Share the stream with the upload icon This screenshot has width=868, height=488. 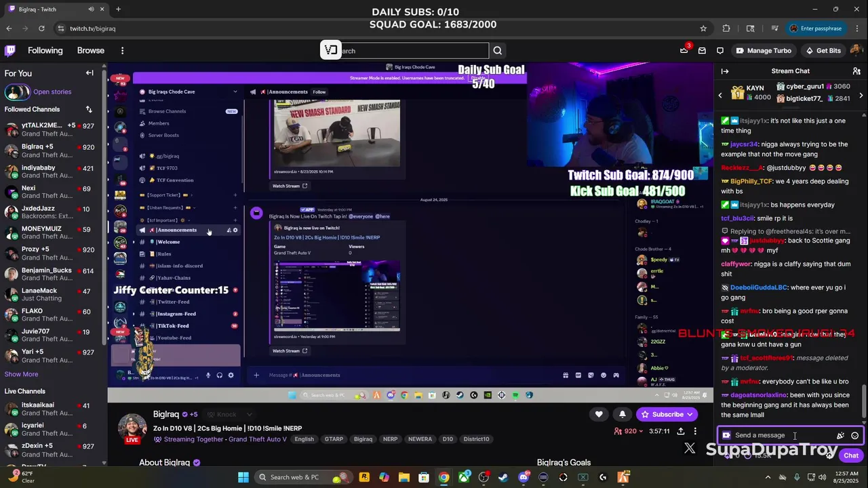click(x=681, y=431)
